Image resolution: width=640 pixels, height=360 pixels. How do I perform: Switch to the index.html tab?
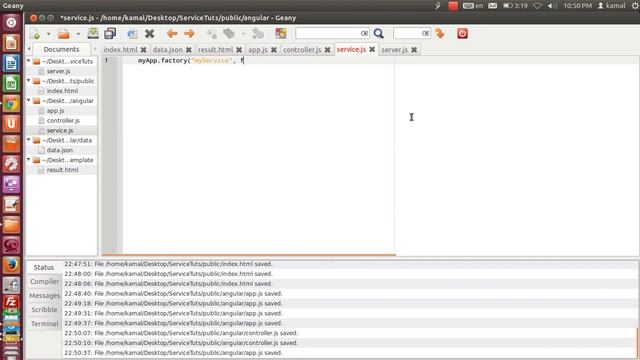click(x=120, y=49)
